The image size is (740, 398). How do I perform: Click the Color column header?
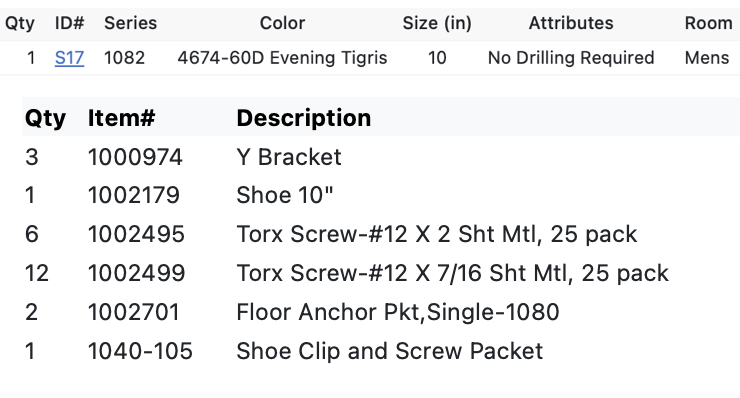[x=282, y=23]
